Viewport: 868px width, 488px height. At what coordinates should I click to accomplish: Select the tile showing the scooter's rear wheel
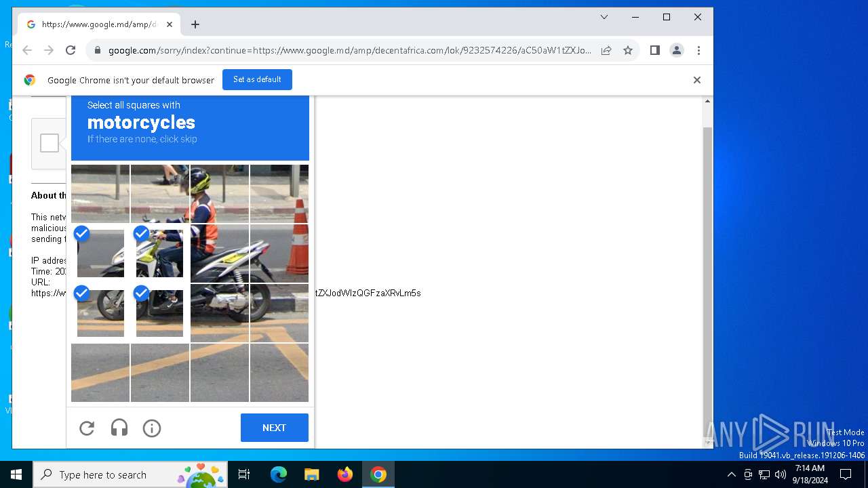click(x=220, y=313)
